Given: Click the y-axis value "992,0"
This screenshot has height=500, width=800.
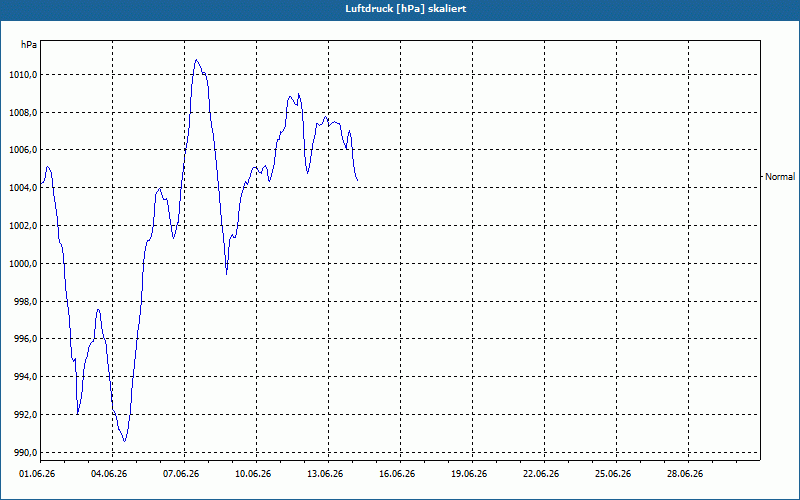Looking at the screenshot, I should pyautogui.click(x=25, y=415).
